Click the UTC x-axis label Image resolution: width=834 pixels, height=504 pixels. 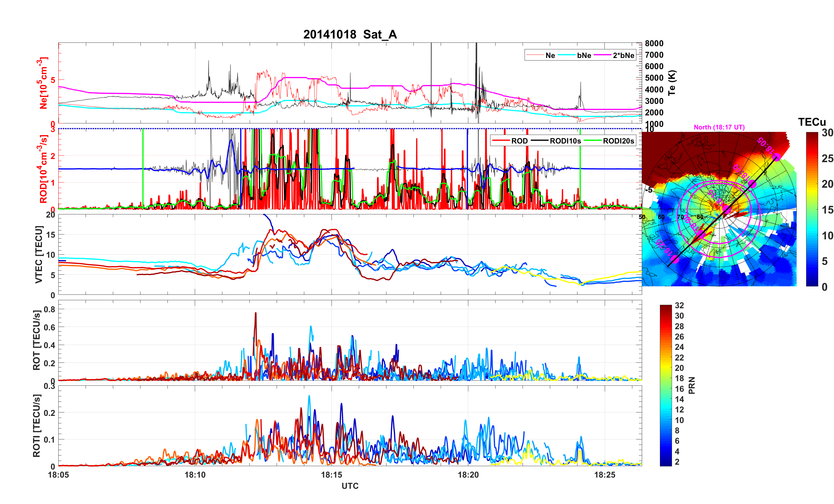coord(350,486)
